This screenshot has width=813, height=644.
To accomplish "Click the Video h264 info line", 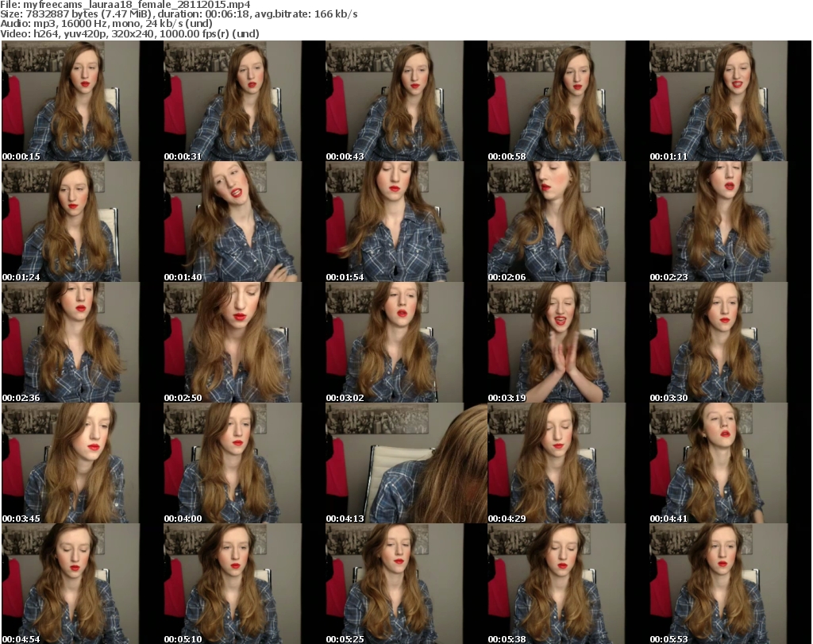I will click(x=129, y=33).
